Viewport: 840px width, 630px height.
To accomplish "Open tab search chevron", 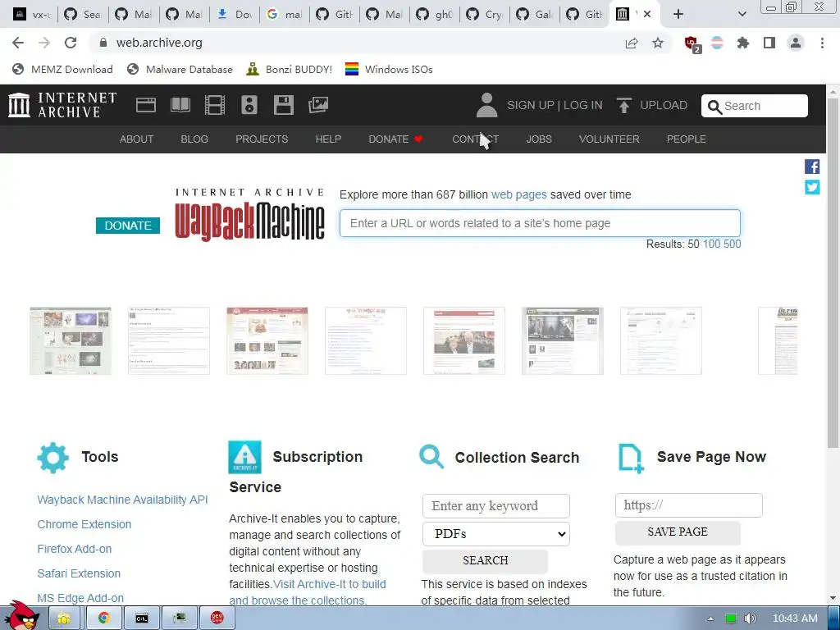I will 742,14.
